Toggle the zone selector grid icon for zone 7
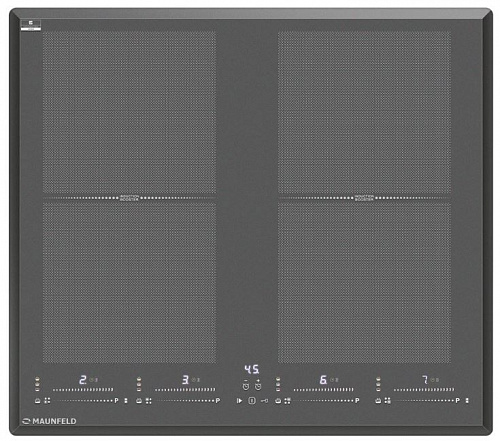Screen dimensions: 500x441 (387, 400)
